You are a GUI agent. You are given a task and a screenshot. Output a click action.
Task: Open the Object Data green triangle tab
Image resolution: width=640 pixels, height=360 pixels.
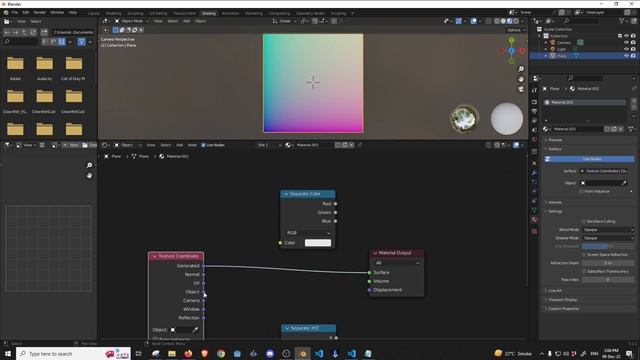[x=534, y=211]
